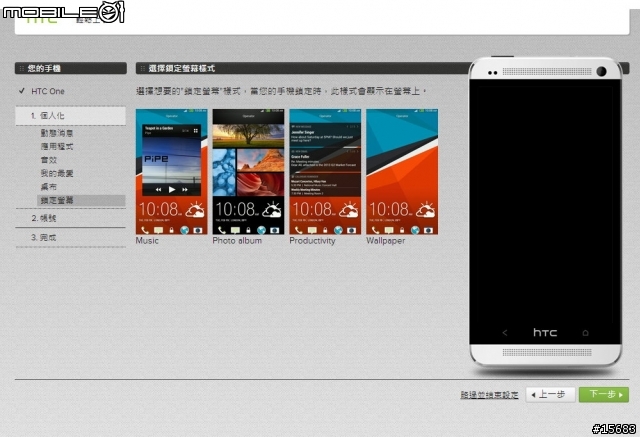Click the Productivity caption label
This screenshot has width=640, height=437.
coord(312,241)
